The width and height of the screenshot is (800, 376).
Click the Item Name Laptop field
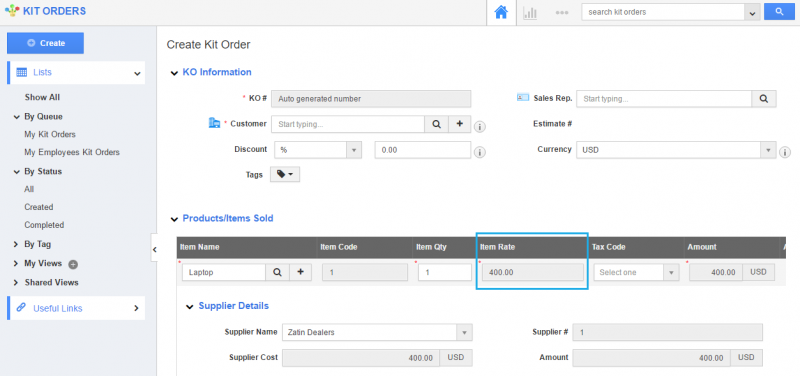click(224, 272)
